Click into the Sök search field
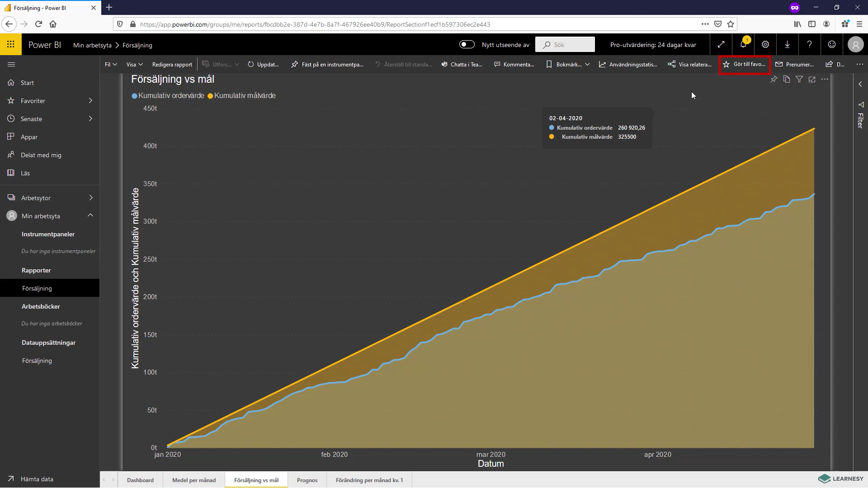This screenshot has width=868, height=488. [x=565, y=44]
